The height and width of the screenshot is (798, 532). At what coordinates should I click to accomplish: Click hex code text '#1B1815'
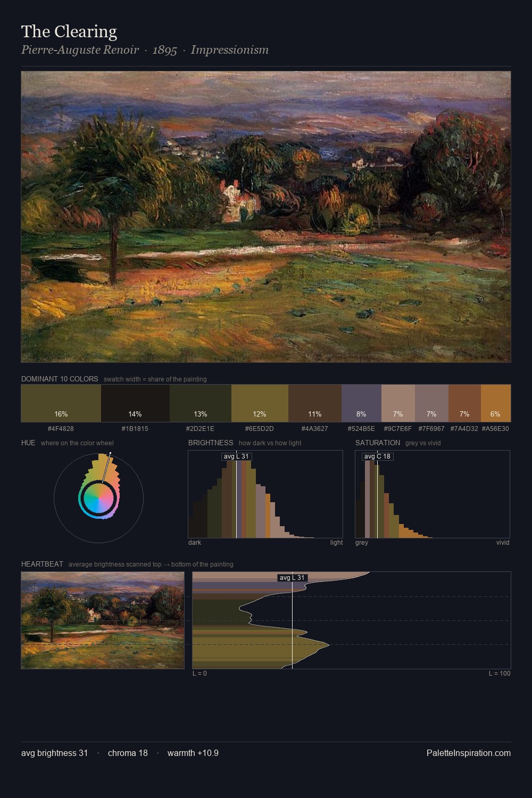135,428
